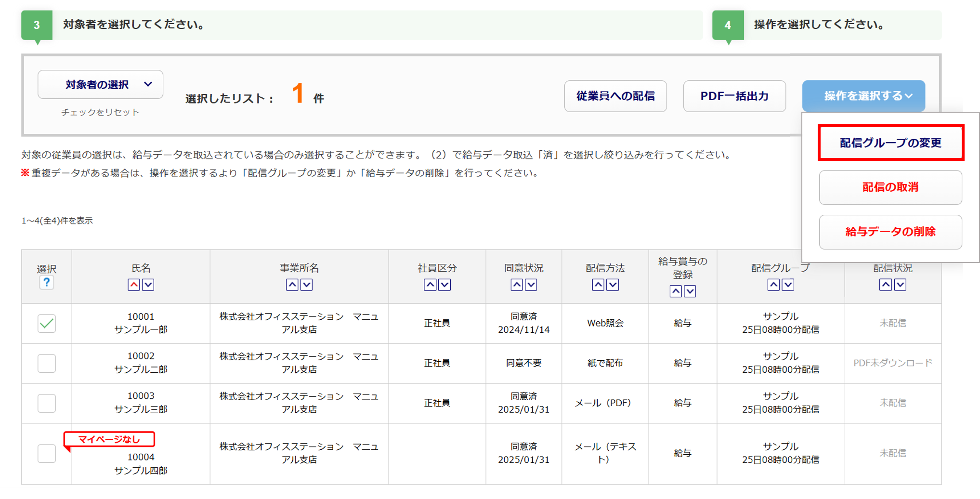
Task: Sort 社員区分 column descending
Action: click(444, 285)
